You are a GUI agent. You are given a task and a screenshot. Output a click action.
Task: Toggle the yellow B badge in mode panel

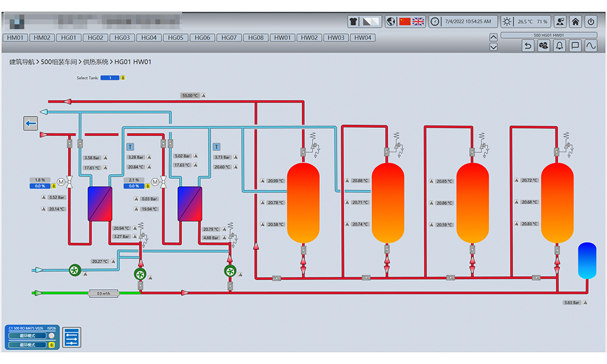point(52,345)
